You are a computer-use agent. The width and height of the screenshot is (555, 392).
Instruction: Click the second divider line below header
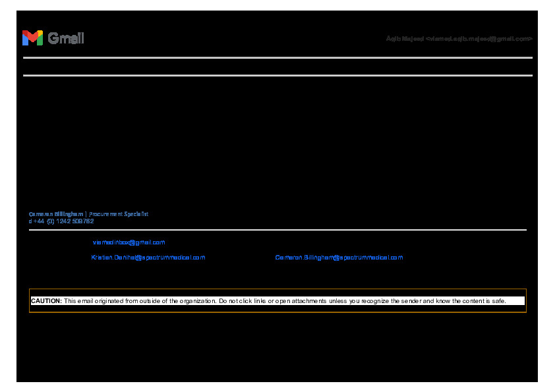tap(277, 76)
